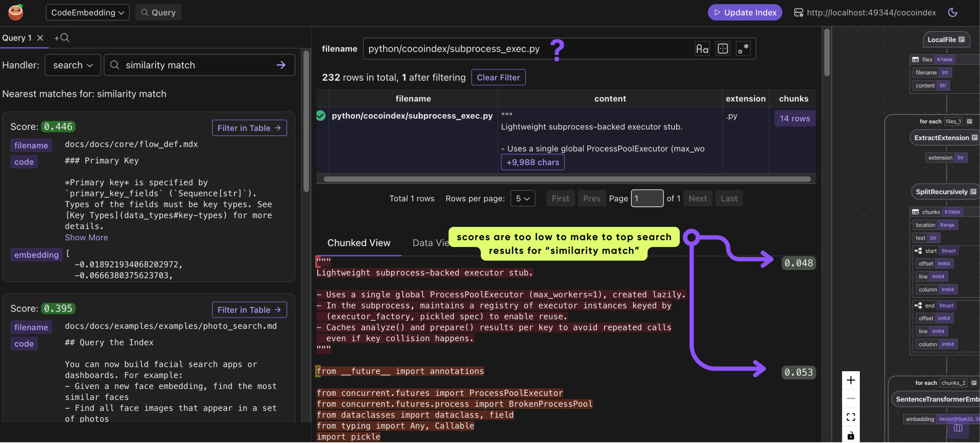
Task: Open the Handler search dropdown
Action: pyautogui.click(x=73, y=65)
